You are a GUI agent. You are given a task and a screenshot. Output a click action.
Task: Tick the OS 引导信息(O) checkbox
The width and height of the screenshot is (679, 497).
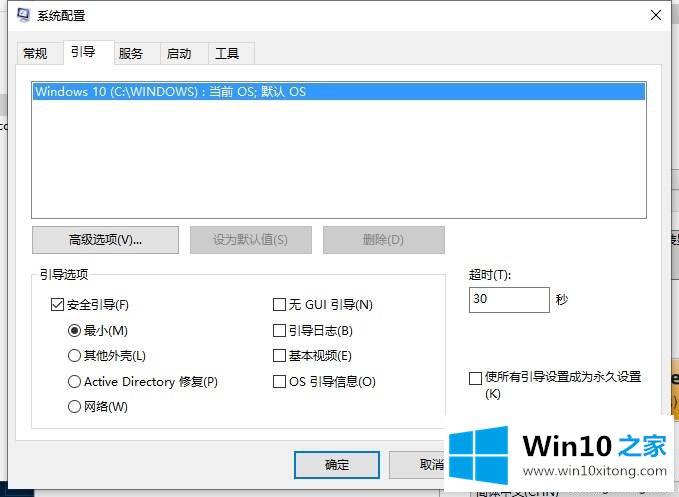pyautogui.click(x=279, y=381)
